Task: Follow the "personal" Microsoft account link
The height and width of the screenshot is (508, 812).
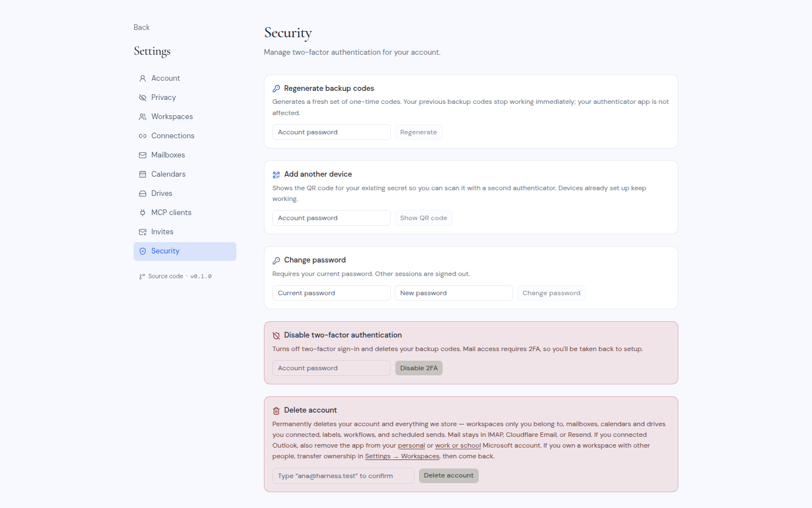Action: 412,446
